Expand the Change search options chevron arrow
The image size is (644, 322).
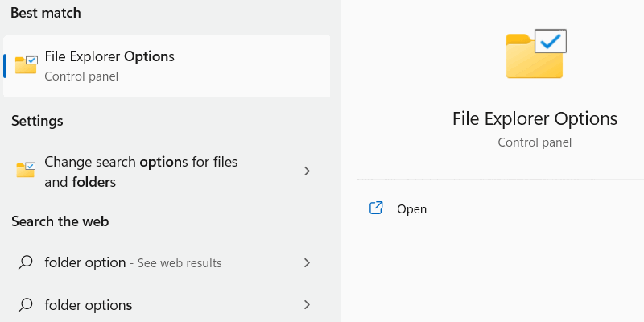(307, 171)
